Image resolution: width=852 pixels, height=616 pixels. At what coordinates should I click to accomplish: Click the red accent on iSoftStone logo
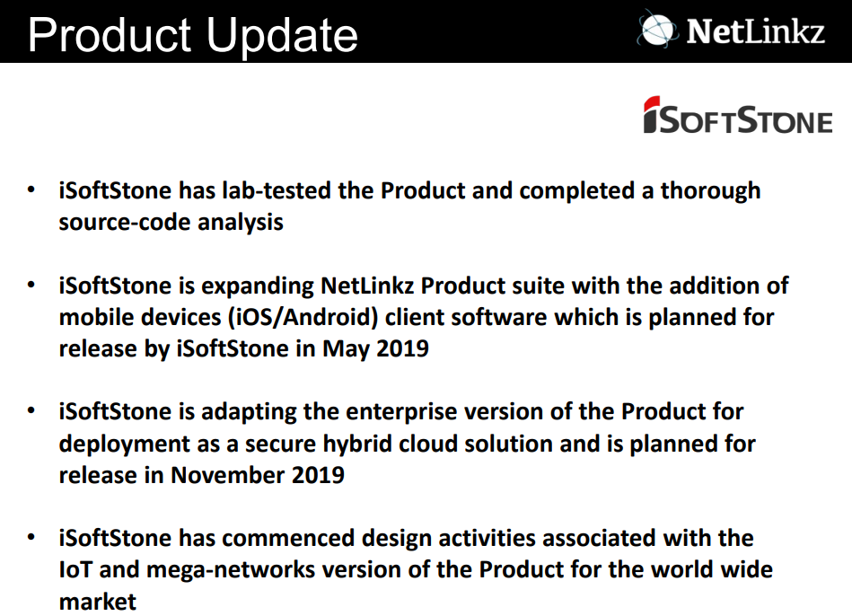pos(652,103)
